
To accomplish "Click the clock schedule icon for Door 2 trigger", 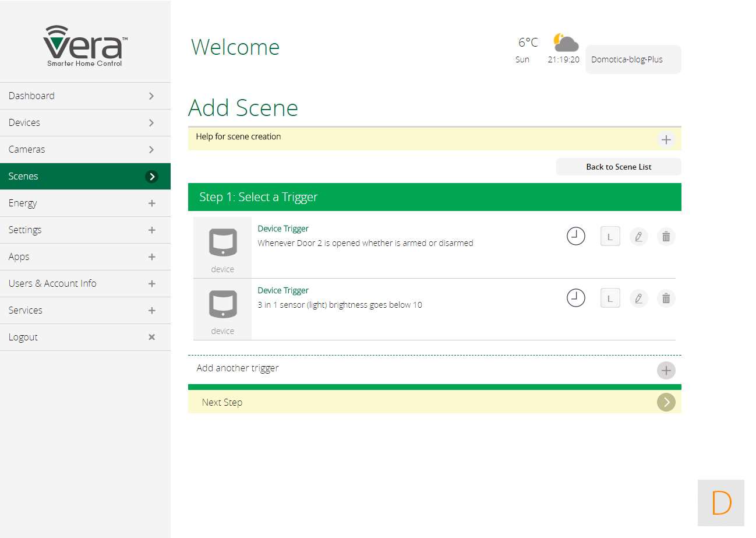I will [575, 237].
